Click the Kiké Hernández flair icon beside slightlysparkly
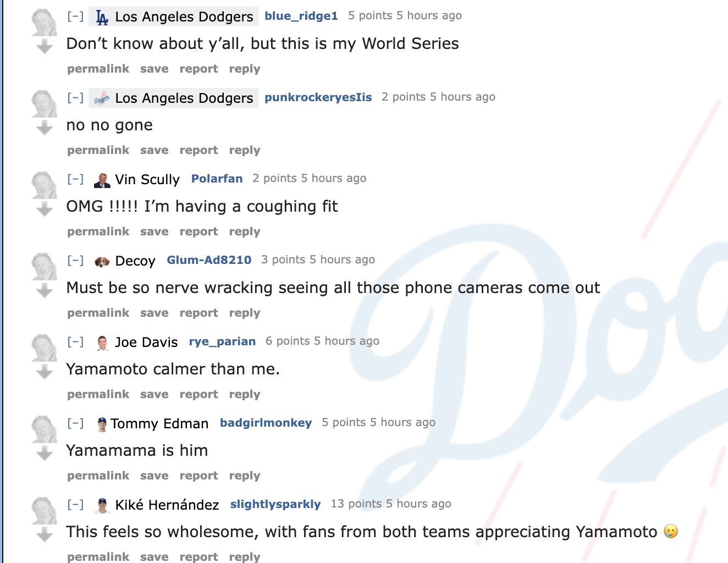The image size is (728, 563). (102, 504)
